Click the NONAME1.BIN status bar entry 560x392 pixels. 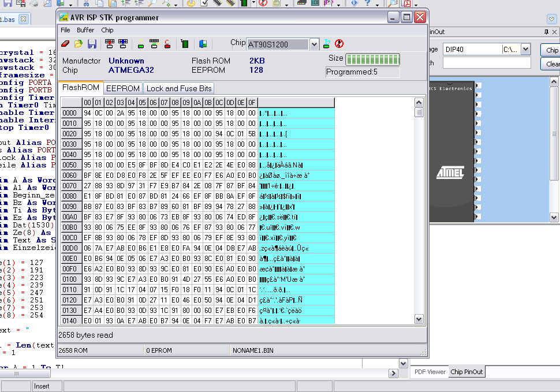point(253,350)
